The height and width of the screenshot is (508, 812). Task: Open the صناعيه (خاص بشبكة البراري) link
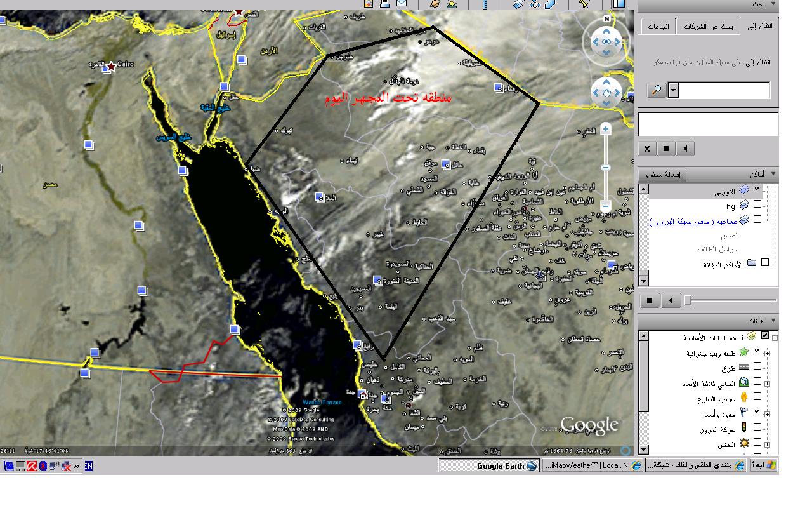tap(692, 222)
